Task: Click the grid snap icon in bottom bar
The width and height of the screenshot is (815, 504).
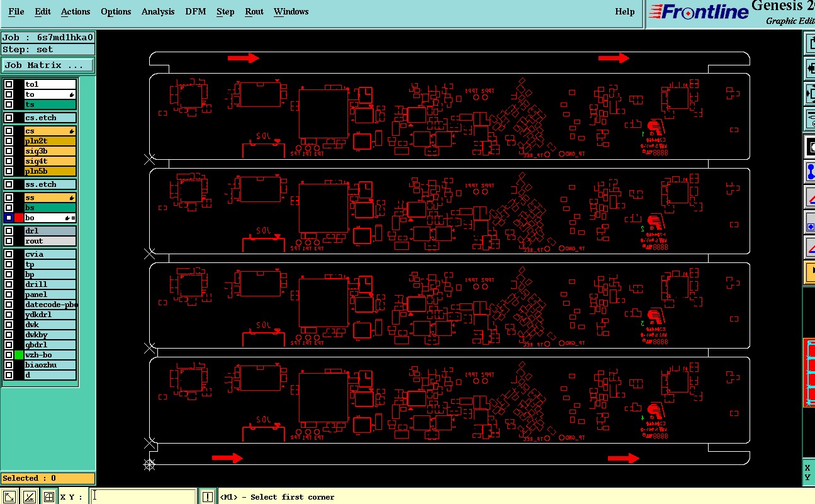Action: click(x=48, y=496)
